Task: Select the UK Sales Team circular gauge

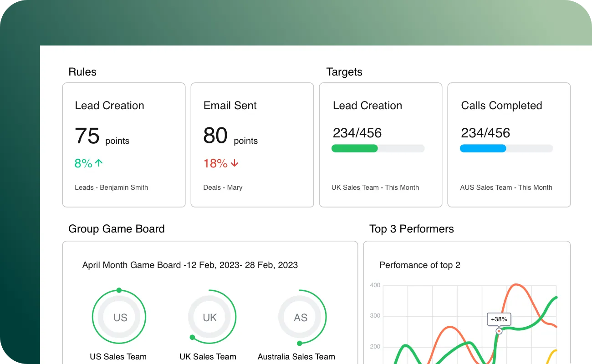Action: (210, 317)
